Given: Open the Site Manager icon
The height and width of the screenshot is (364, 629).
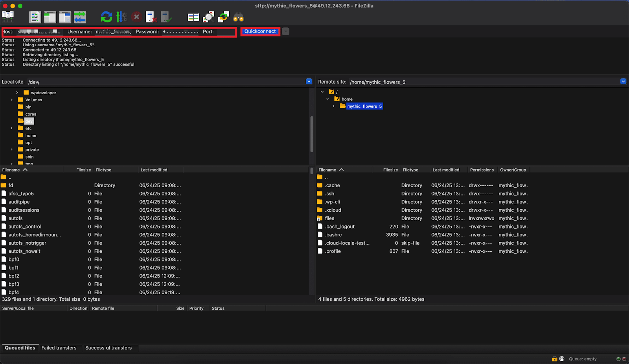Looking at the screenshot, I should tap(8, 17).
